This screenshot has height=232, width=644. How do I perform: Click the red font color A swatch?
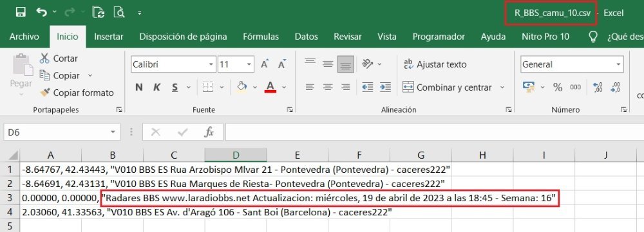(x=270, y=87)
